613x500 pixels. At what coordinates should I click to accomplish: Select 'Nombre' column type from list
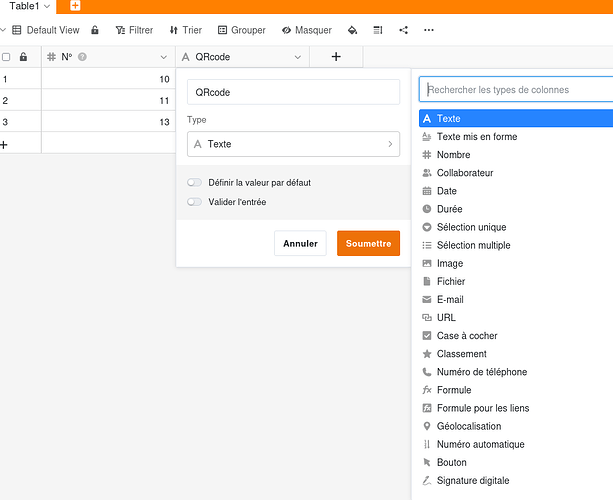[453, 155]
